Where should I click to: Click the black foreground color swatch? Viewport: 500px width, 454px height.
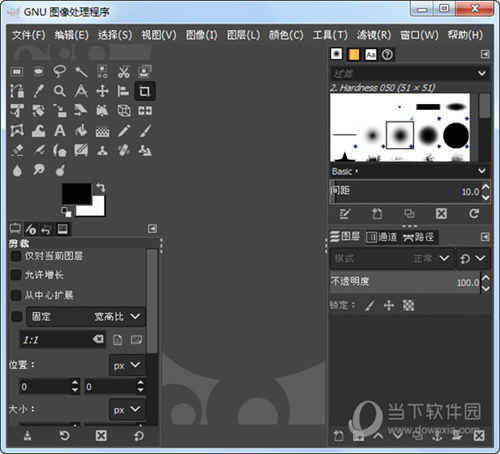pos(76,193)
